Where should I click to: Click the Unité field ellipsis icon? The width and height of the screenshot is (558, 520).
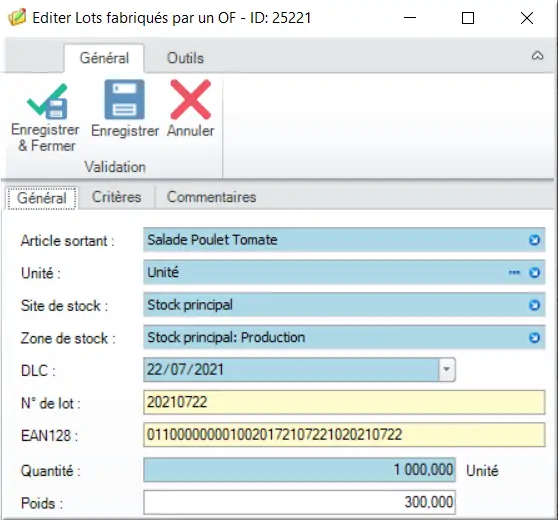514,273
